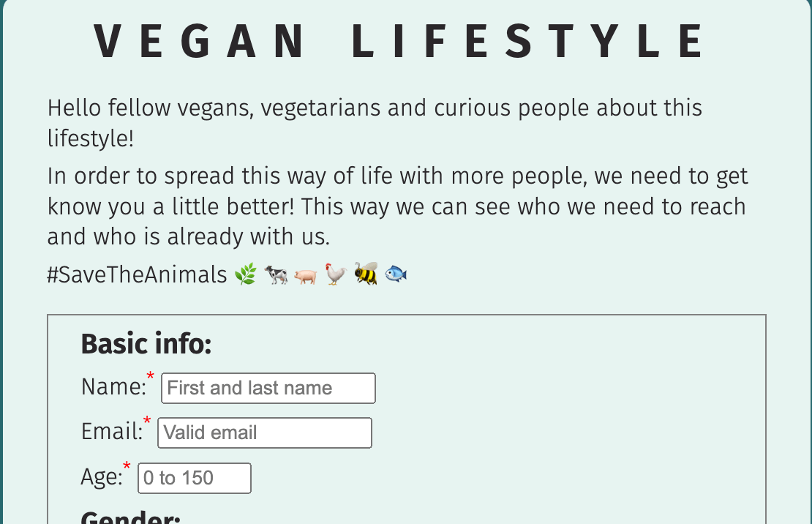Viewport: 812px width, 524px height.
Task: Click the Hello fellow vegans paragraph
Action: point(375,124)
